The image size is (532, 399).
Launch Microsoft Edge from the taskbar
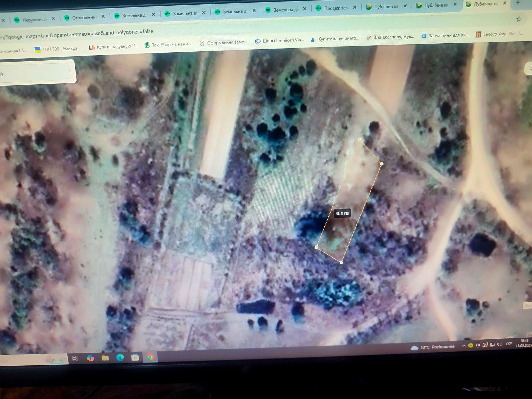tap(120, 358)
